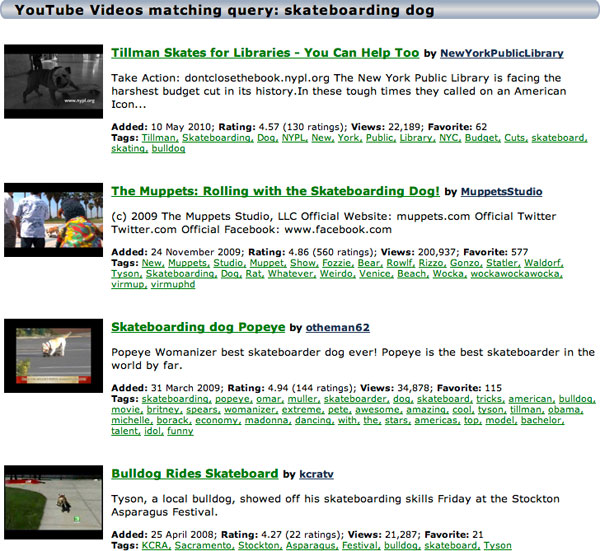Select the obama tag

pyautogui.click(x=566, y=409)
